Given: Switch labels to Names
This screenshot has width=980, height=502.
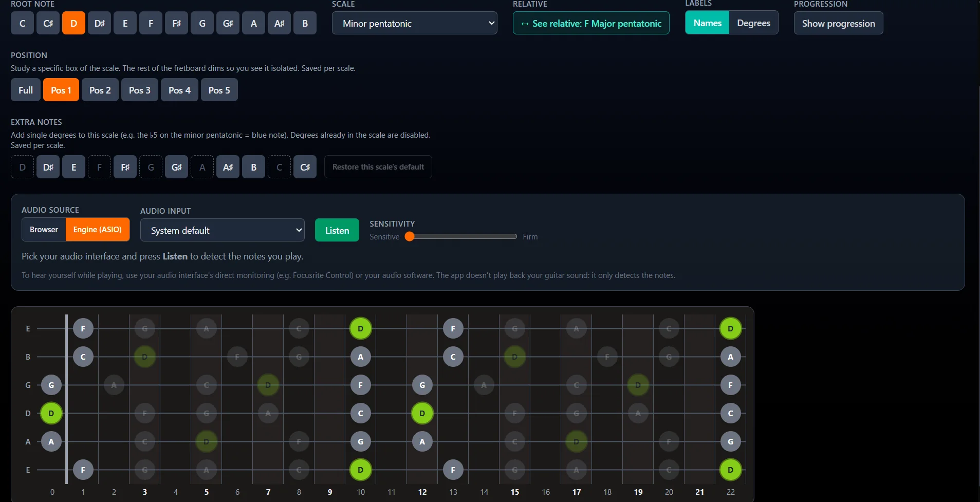Looking at the screenshot, I should click(x=707, y=23).
